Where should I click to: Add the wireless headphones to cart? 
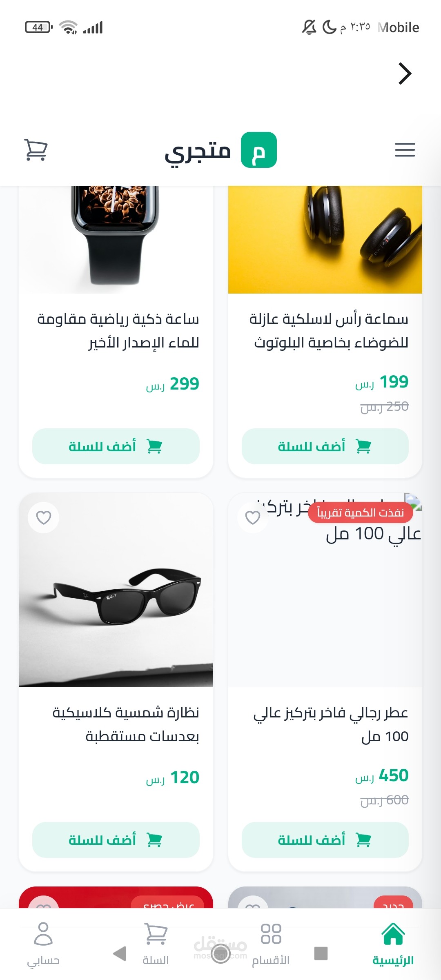325,446
